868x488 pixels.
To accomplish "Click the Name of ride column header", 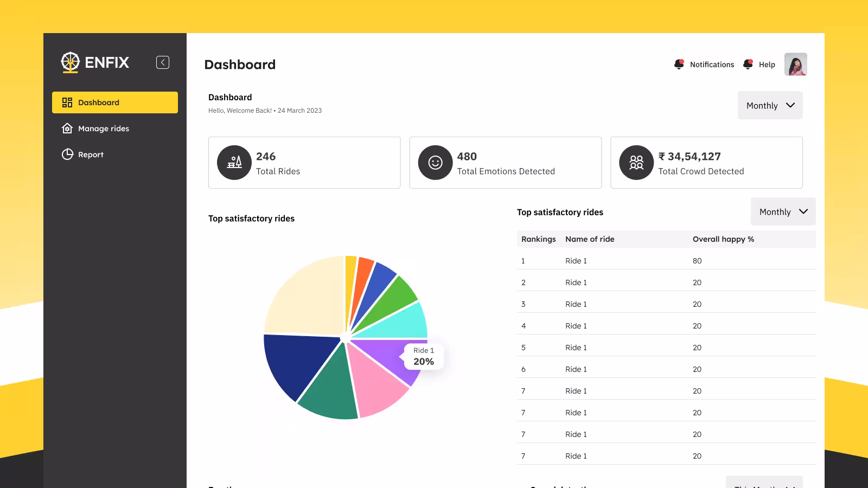I will (x=590, y=239).
